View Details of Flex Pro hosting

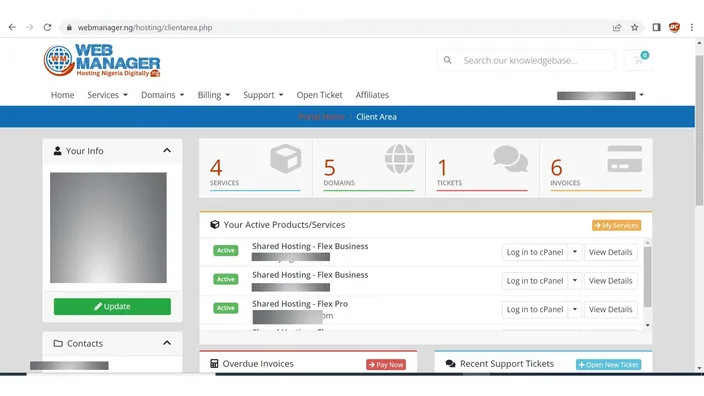pyautogui.click(x=611, y=309)
